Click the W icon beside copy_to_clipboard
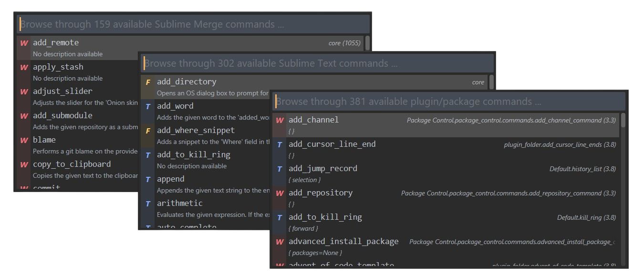This screenshot has width=644, height=276. (24, 164)
